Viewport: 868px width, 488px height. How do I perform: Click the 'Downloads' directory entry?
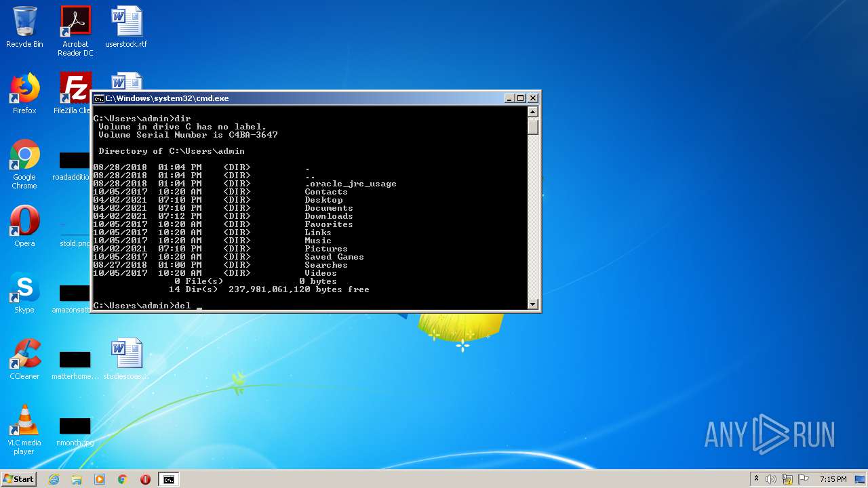coord(329,216)
